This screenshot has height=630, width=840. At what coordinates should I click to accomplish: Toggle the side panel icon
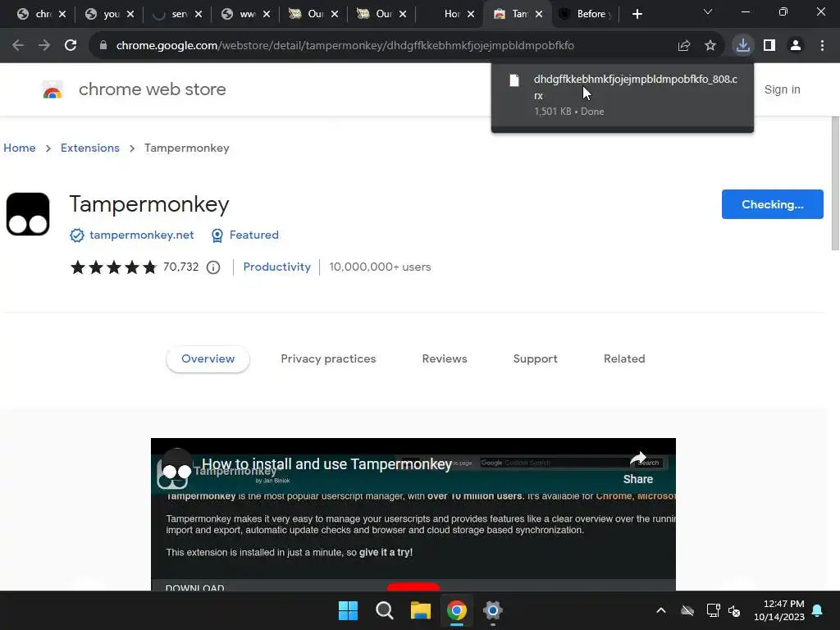769,46
